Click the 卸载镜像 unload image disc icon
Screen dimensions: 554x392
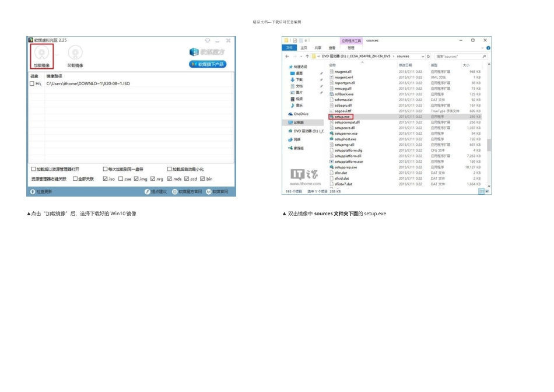[75, 53]
